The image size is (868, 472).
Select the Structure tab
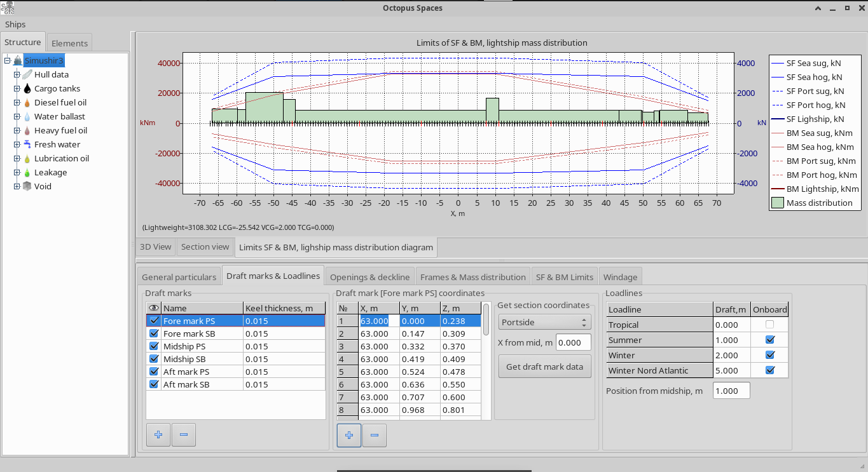(23, 42)
